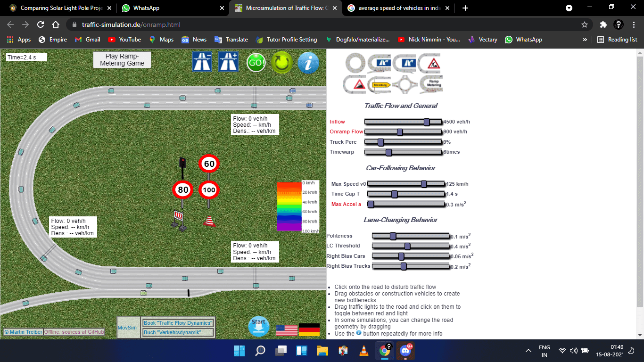
Task: Open Chrome three-dot menu
Action: [x=634, y=25]
